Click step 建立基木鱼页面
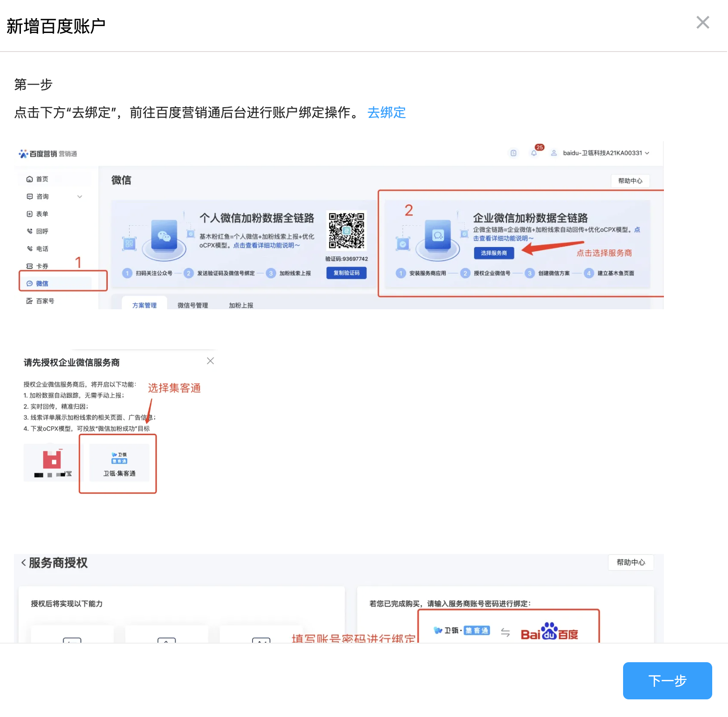This screenshot has width=728, height=717. click(x=610, y=273)
